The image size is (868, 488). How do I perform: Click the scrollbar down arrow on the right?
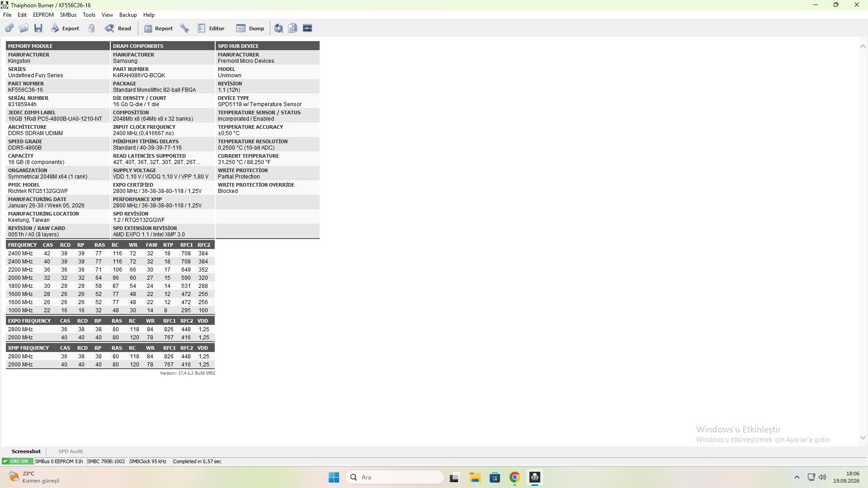point(863,437)
